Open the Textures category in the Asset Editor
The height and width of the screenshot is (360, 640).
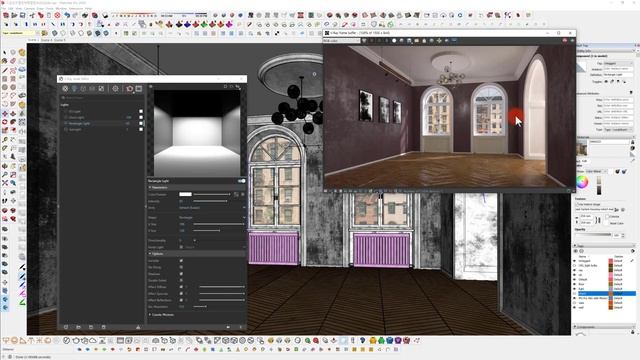(101, 89)
